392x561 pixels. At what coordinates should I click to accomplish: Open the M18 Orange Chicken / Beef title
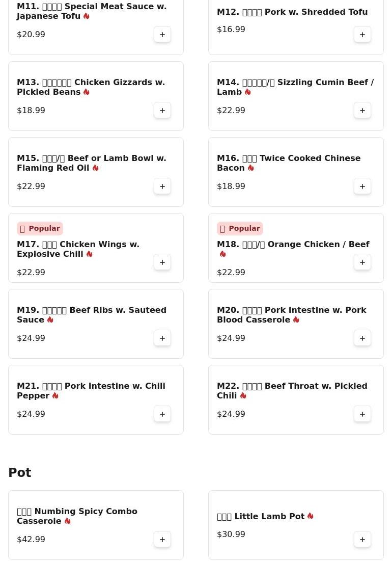click(x=293, y=249)
